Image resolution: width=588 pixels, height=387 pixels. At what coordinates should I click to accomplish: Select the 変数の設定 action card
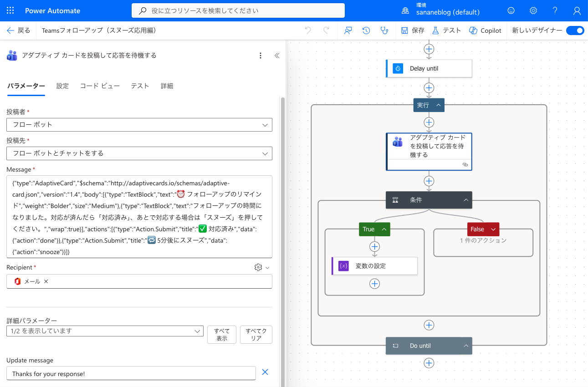coord(374,266)
